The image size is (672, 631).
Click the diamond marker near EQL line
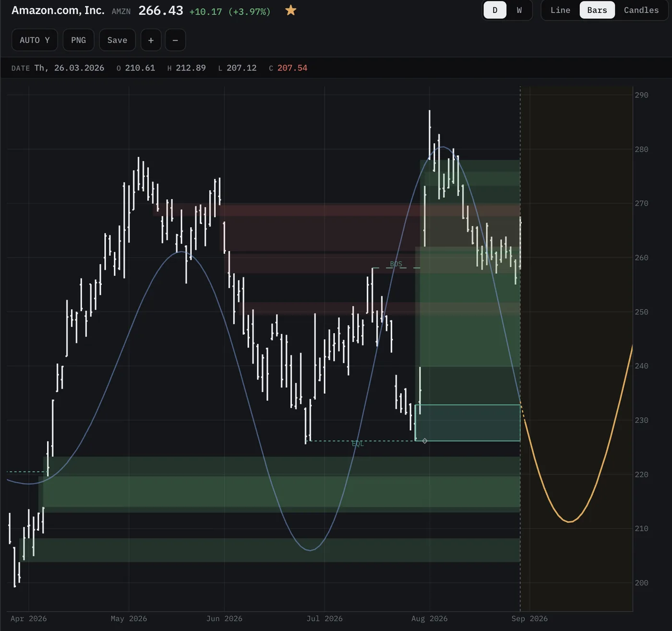point(424,441)
